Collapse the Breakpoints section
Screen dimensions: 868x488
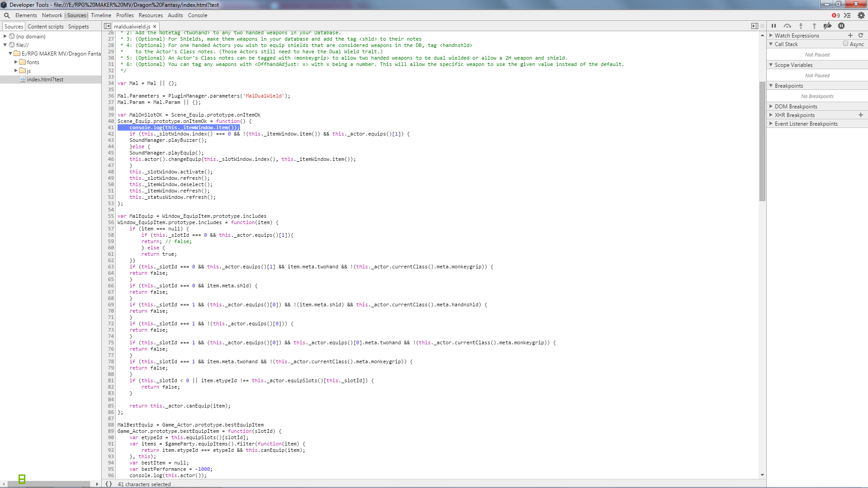click(771, 85)
